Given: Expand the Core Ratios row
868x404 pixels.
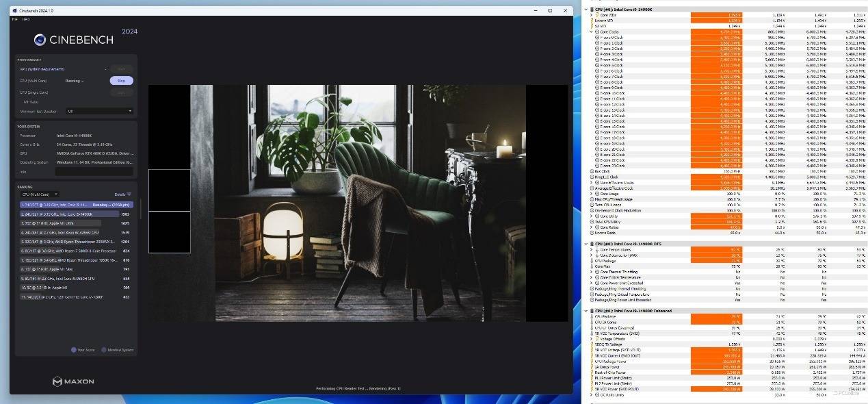Looking at the screenshot, I should (592, 227).
